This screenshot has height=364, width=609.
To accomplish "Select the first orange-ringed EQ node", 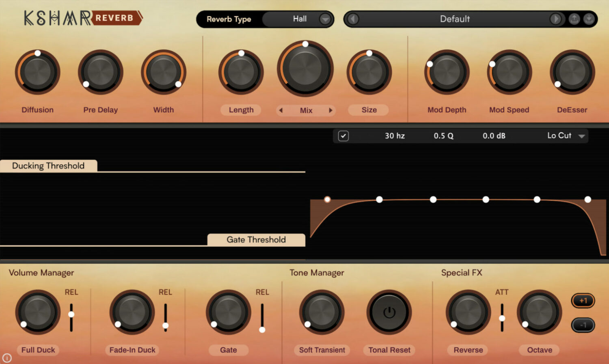I will click(x=327, y=199).
